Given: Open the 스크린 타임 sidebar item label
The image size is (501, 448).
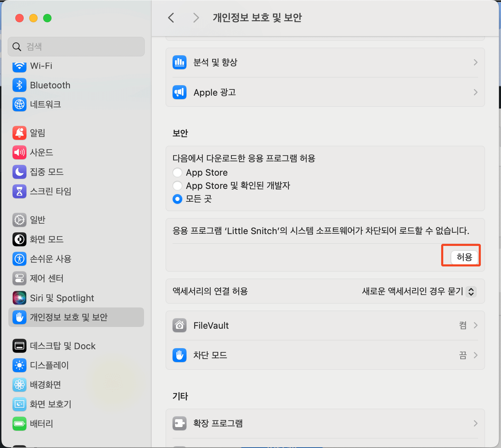Looking at the screenshot, I should pos(51,191).
